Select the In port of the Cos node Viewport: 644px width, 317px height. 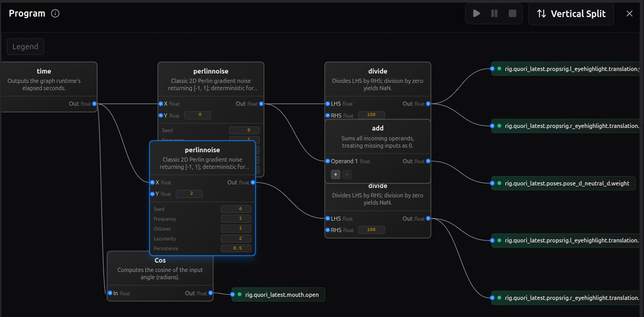(109, 293)
